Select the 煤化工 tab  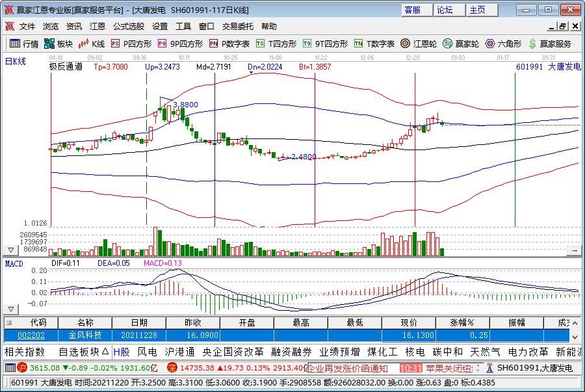coord(382,352)
